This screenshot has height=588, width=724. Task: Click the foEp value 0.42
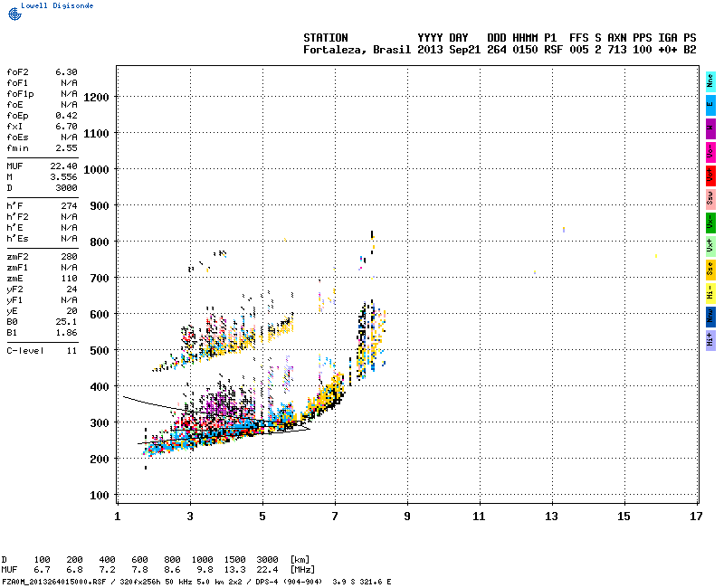pyautogui.click(x=66, y=116)
